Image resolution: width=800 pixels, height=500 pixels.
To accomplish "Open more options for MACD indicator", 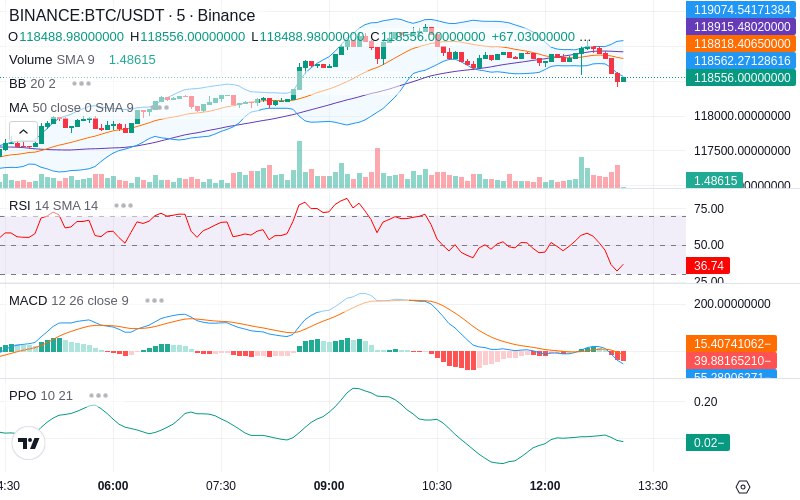I will [154, 301].
